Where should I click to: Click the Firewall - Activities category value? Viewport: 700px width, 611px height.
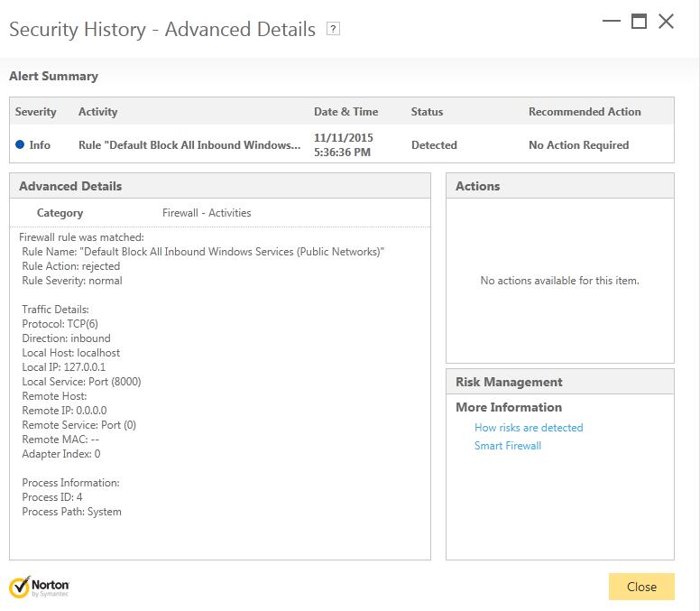[207, 213]
